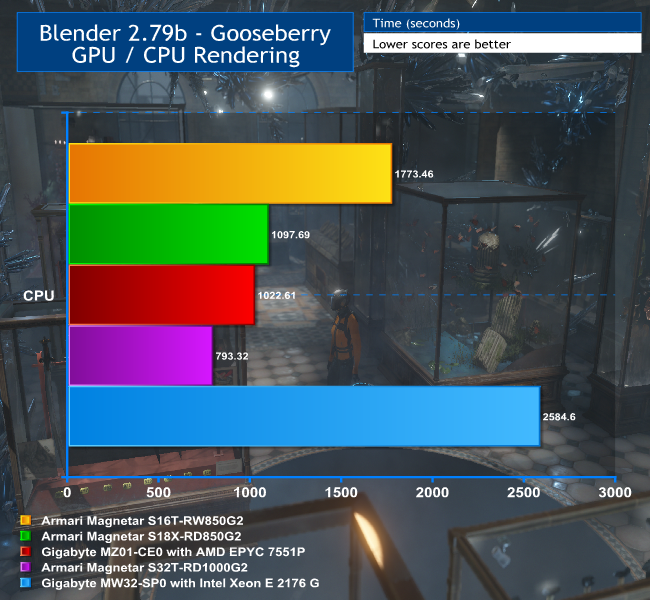
Task: Click the value label 793.32
Action: [232, 356]
